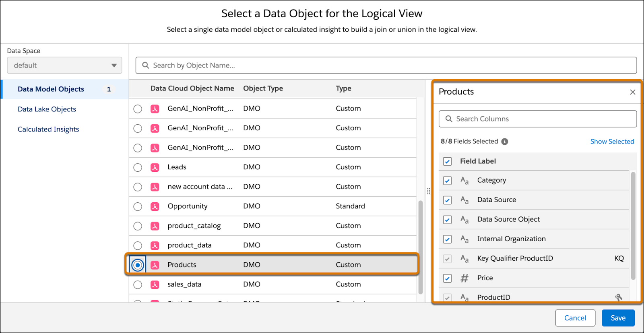Uncheck the Data Source Object checkbox

[447, 220]
